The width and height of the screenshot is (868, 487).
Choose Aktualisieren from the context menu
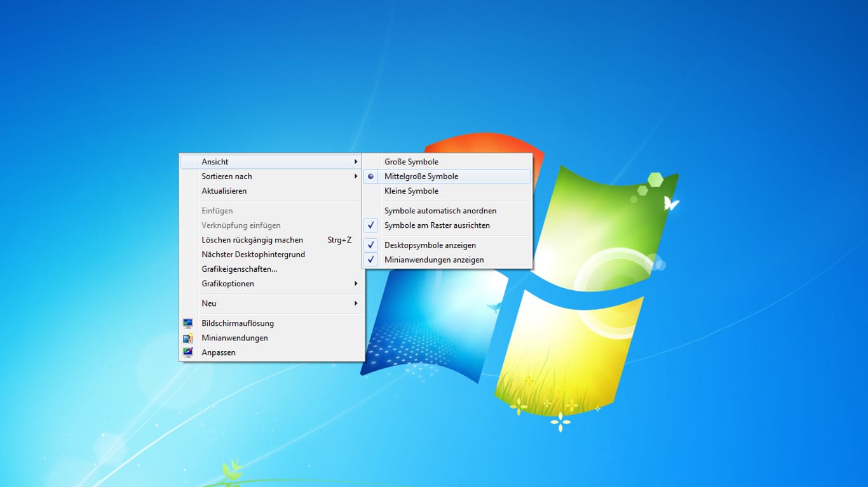click(x=271, y=191)
